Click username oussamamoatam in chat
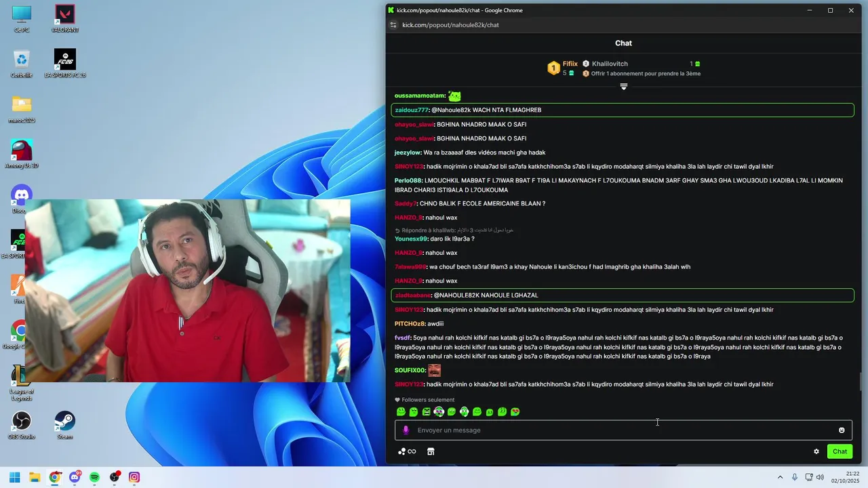868x488 pixels. [x=420, y=96]
